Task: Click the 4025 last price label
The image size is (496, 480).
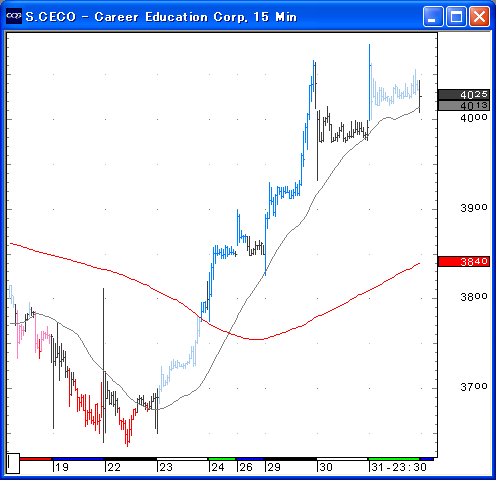Action: pyautogui.click(x=464, y=95)
